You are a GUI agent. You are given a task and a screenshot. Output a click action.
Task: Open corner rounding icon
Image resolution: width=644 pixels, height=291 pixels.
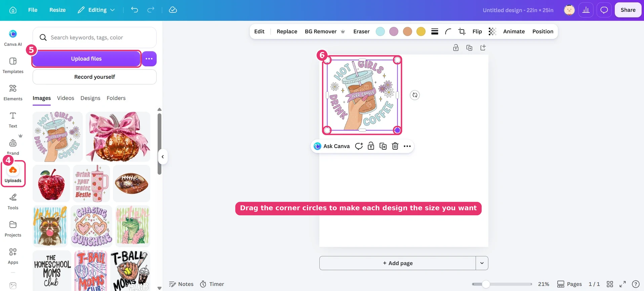pos(448,31)
